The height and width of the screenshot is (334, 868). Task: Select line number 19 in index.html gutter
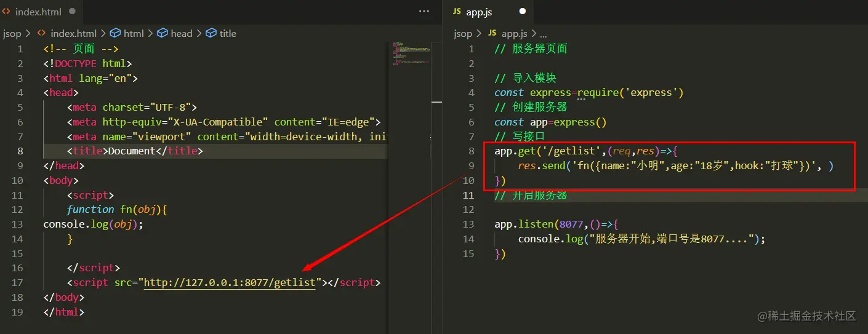[17, 312]
